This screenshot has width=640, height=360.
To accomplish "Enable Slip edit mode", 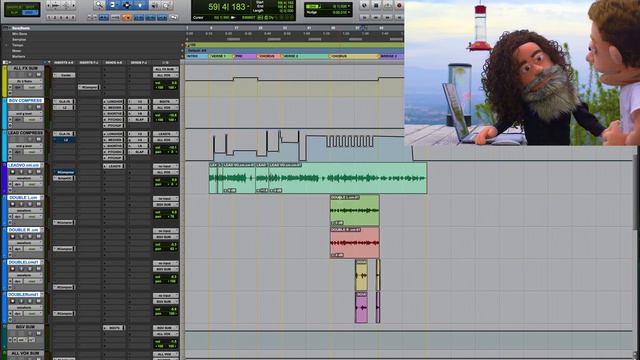I will tap(13, 13).
